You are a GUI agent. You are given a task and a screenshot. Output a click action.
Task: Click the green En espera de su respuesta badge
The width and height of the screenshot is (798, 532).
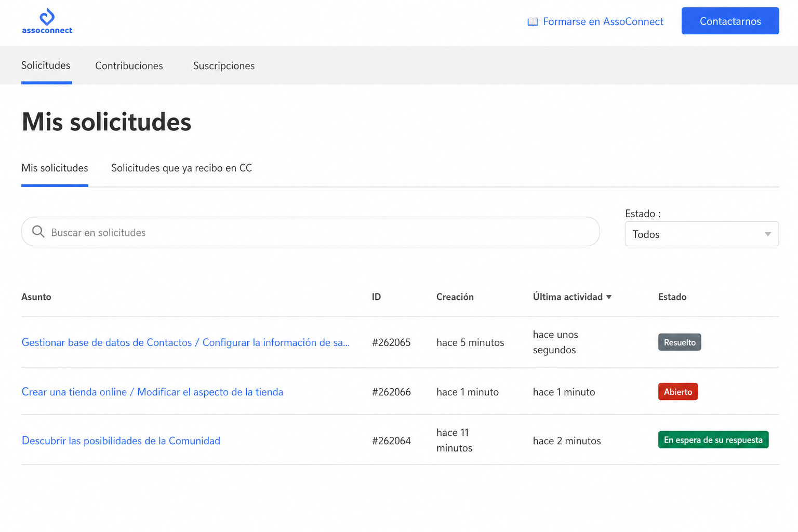[x=713, y=440]
